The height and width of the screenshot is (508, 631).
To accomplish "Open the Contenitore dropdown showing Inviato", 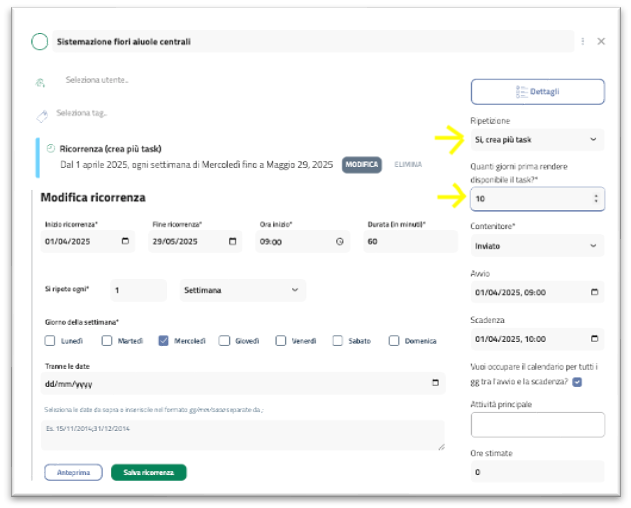I will coord(537,245).
